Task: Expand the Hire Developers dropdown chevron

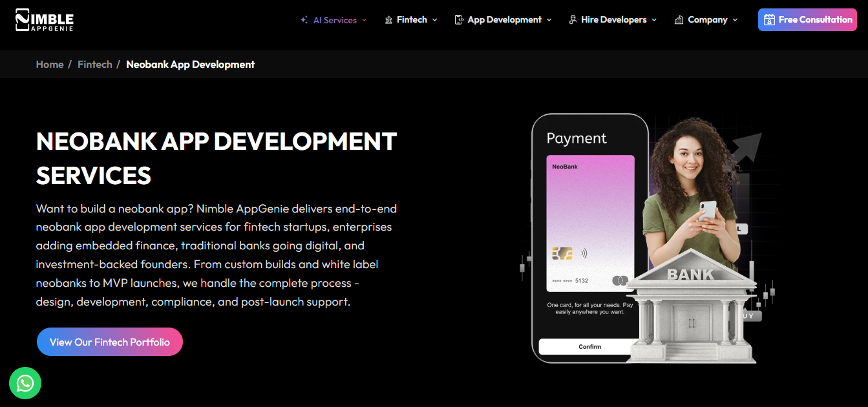Action: (x=654, y=20)
